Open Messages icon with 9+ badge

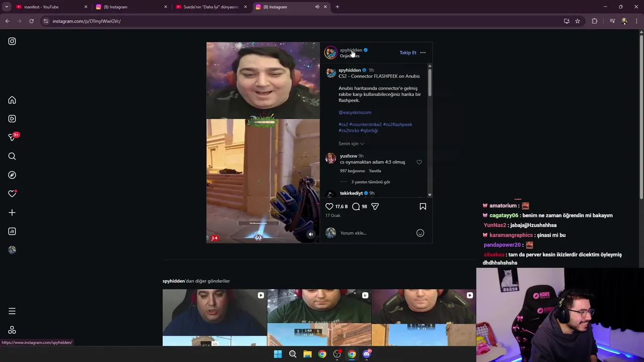click(x=12, y=137)
